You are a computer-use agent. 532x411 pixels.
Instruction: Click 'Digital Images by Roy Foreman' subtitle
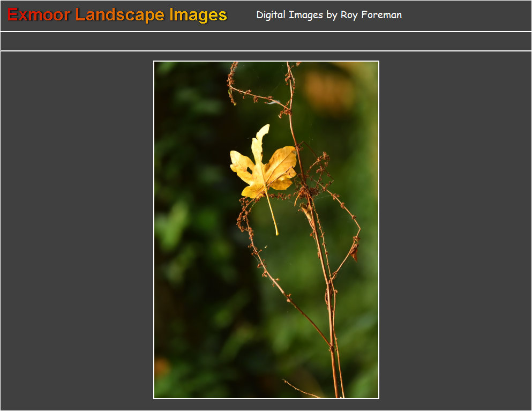(328, 15)
